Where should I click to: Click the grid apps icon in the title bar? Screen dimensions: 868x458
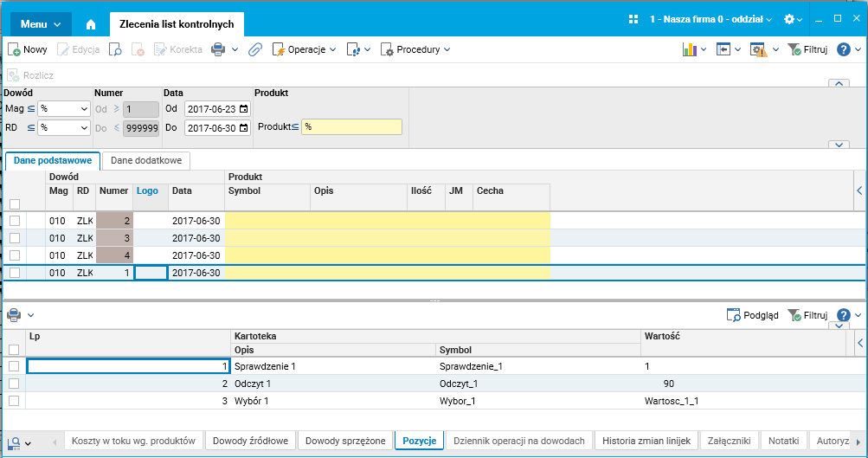coord(633,19)
